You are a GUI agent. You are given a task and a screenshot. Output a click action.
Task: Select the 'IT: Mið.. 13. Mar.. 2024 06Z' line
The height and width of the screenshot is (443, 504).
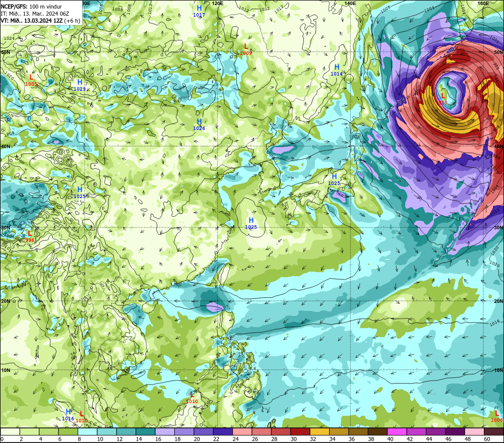tap(35, 14)
